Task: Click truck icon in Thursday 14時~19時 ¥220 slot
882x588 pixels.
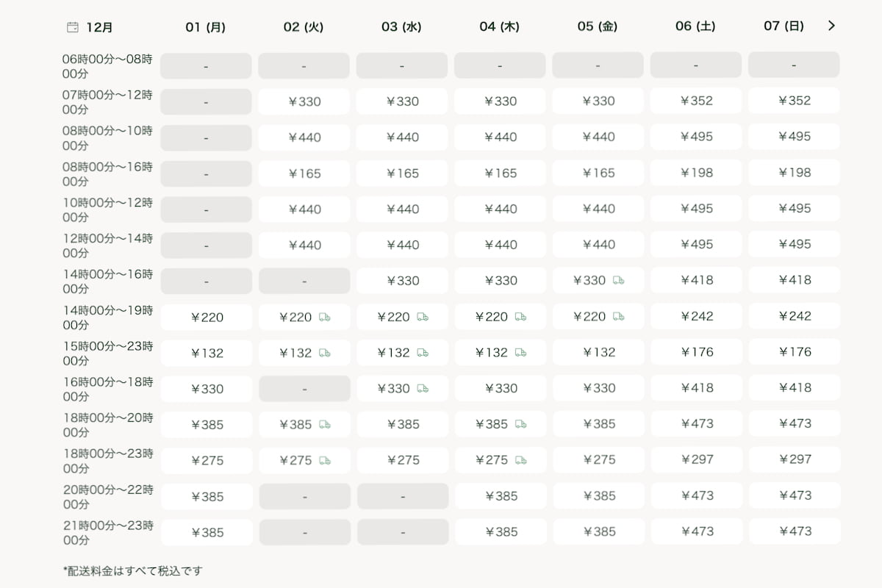Action: [520, 317]
